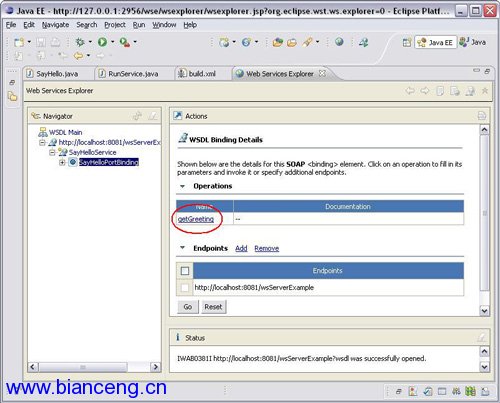Click the Go button
Screen dimensions: 500x403
[x=188, y=307]
